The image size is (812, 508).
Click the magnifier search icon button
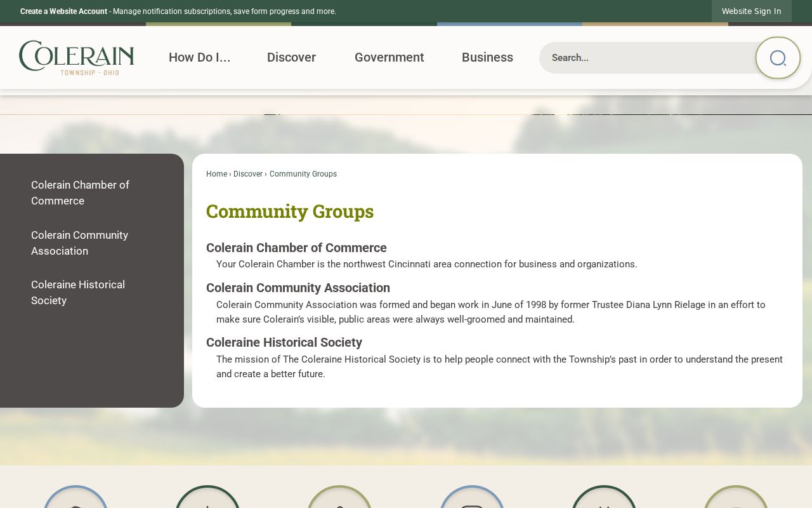778,58
